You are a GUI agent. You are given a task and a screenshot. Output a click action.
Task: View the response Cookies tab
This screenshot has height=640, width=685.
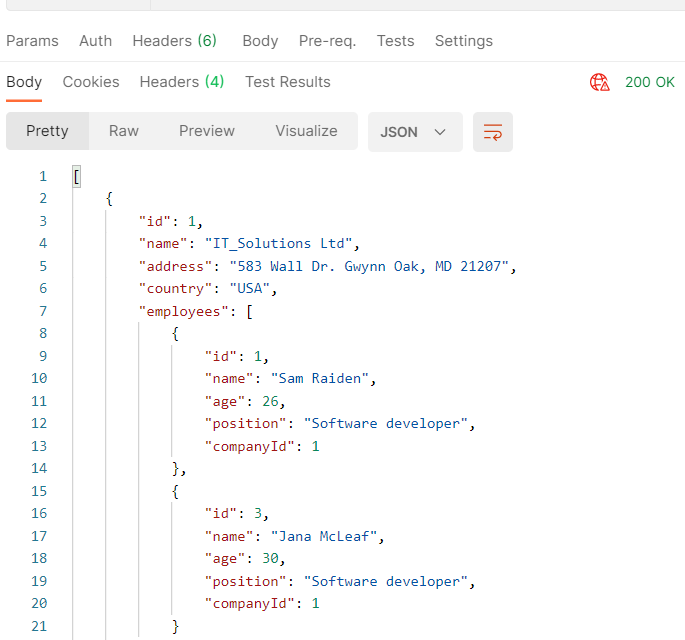[91, 82]
